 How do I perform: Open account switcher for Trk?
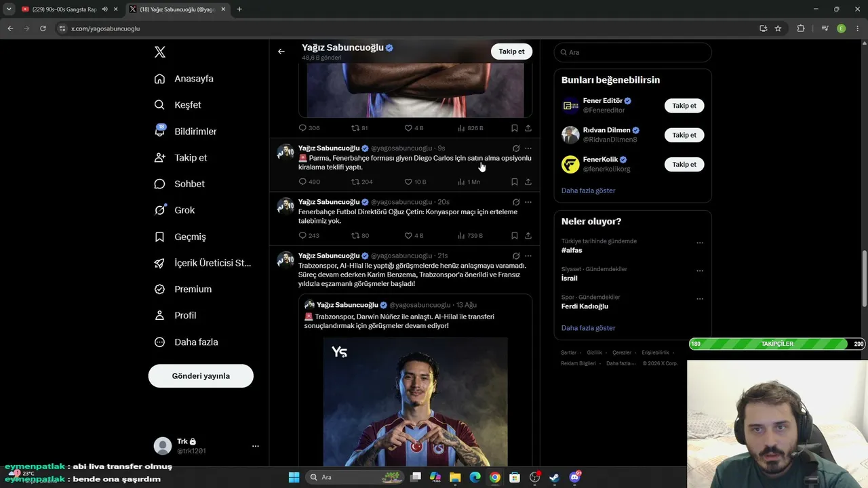pyautogui.click(x=207, y=446)
